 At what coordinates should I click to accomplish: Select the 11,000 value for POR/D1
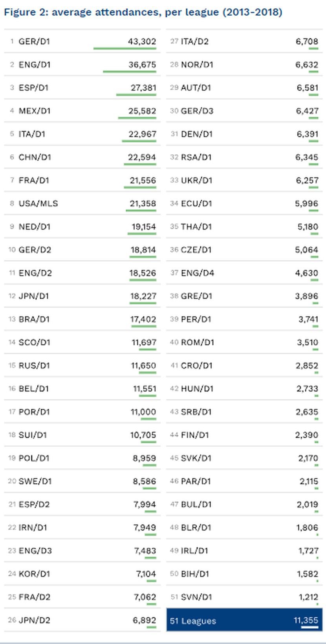pos(143,412)
